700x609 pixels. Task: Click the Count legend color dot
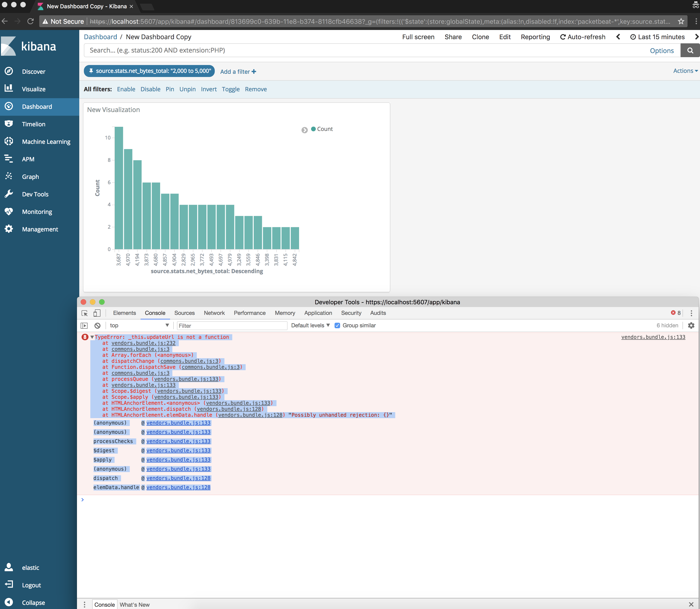[x=314, y=129]
